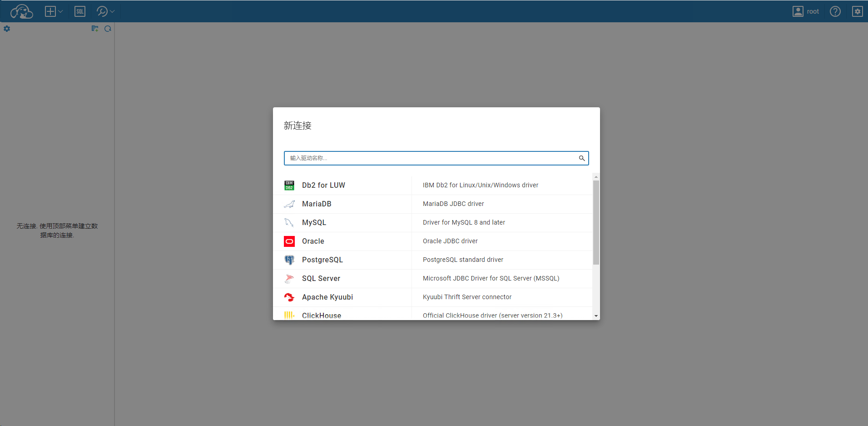Select the SQL Server driver icon
Image resolution: width=868 pixels, height=426 pixels.
tap(289, 278)
